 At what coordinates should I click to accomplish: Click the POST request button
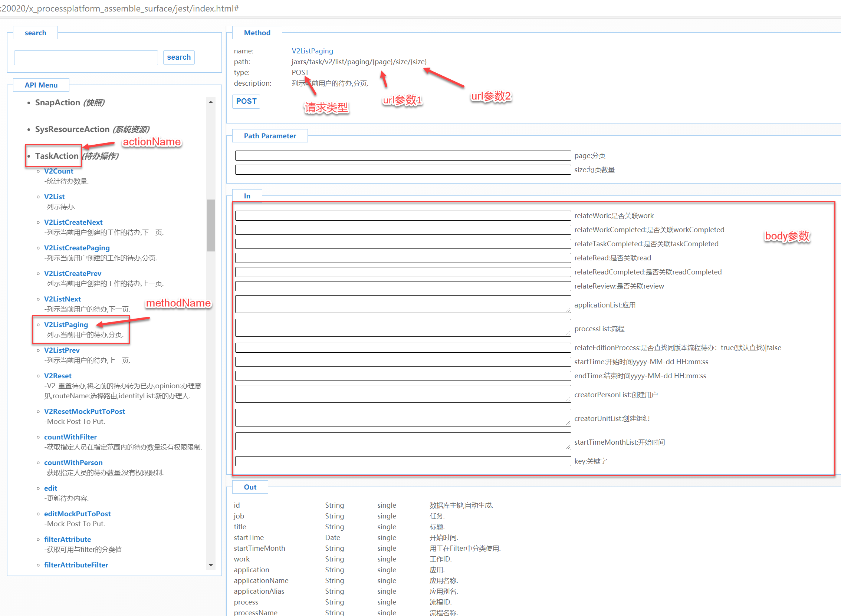click(246, 101)
